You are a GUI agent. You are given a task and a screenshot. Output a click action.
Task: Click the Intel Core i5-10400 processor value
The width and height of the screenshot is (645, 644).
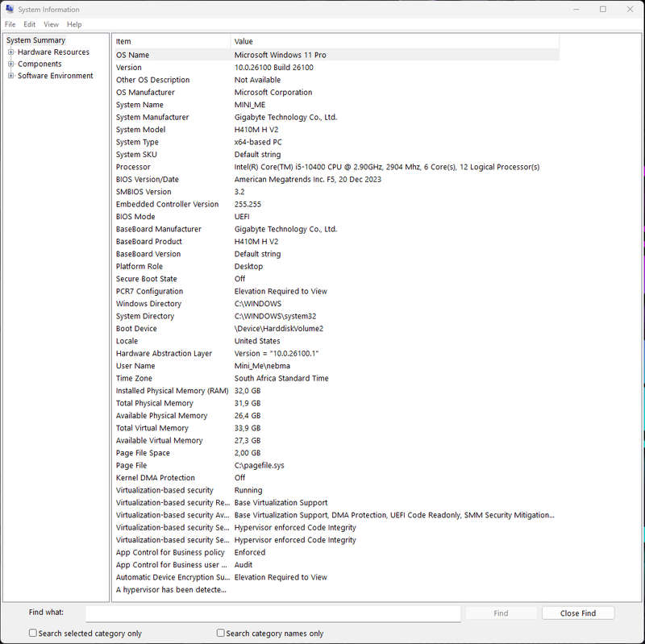click(387, 167)
